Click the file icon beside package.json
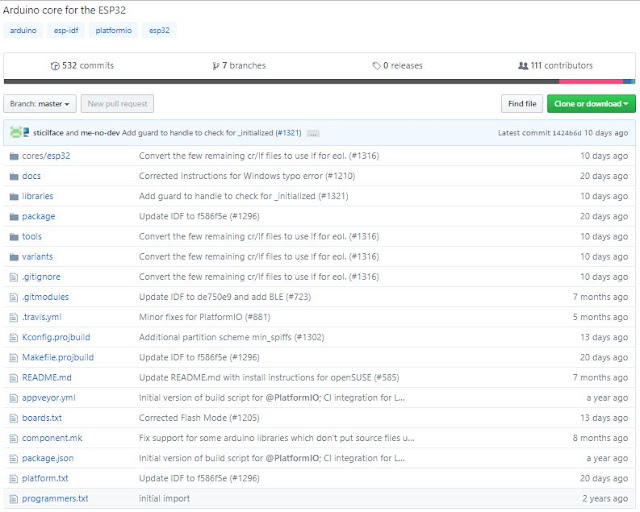 click(14, 459)
